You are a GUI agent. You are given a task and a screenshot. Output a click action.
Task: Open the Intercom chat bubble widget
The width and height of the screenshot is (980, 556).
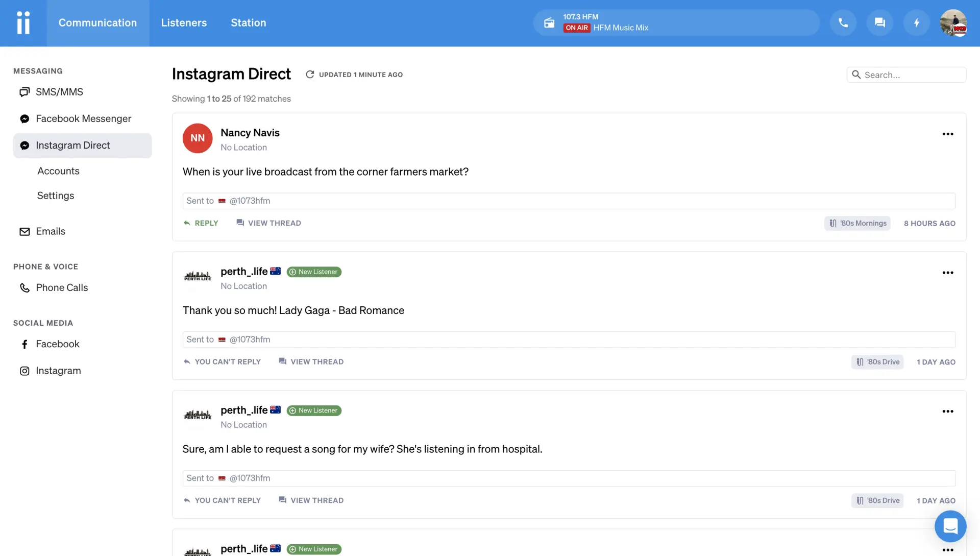[950, 526]
